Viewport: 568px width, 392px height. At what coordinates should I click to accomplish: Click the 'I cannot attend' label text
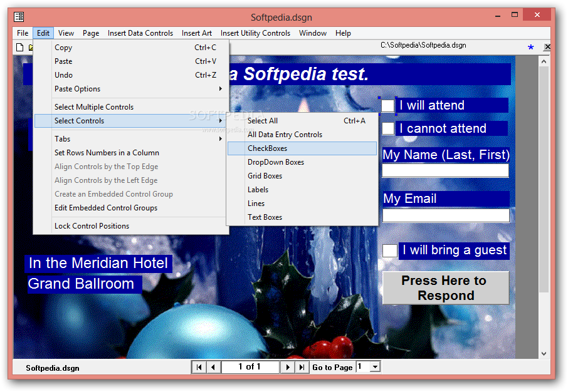point(451,128)
